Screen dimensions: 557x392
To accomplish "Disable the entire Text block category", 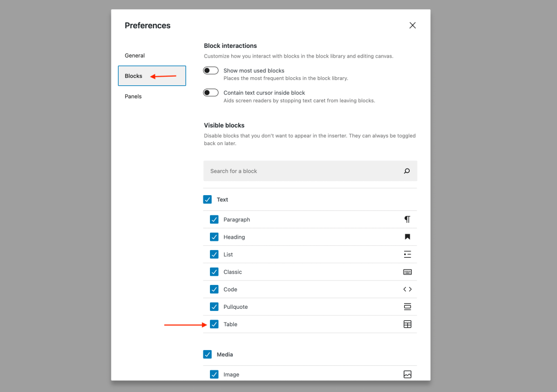I will (x=207, y=199).
